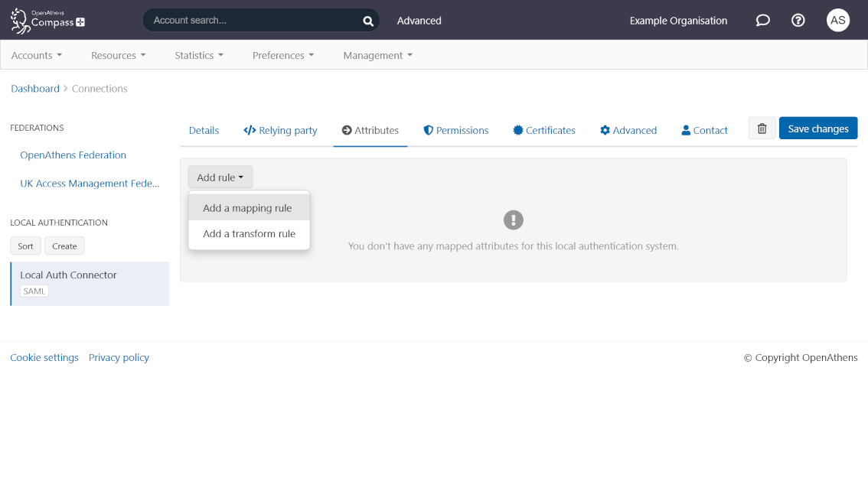The height and width of the screenshot is (488, 868).
Task: Click the Save changes button
Action: 817,129
